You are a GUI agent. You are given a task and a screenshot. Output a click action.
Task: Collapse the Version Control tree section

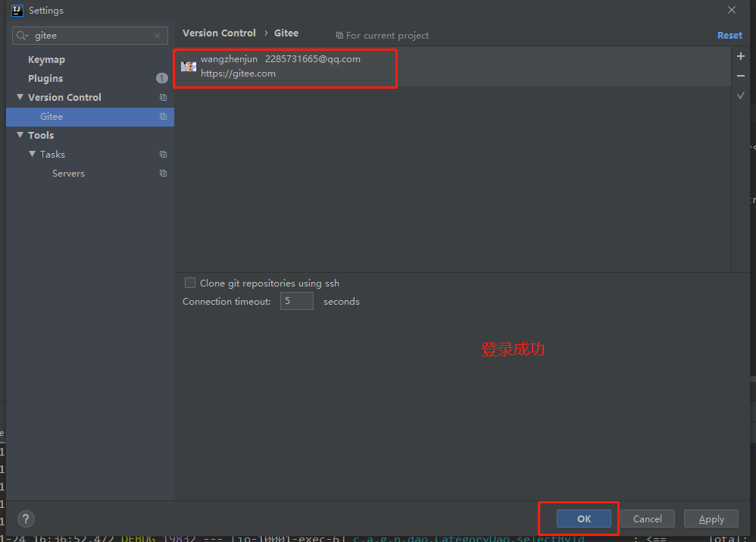click(20, 97)
